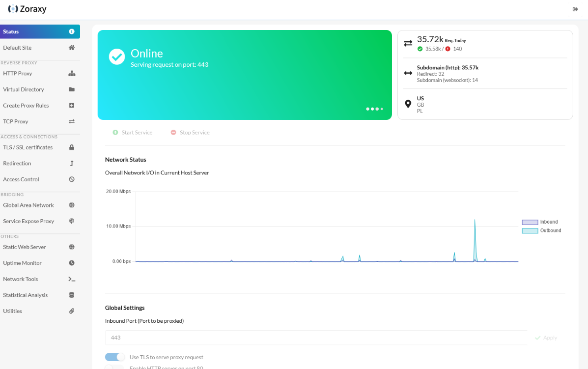588x369 pixels.
Task: Click the ban icon next to Access Control
Action: click(x=72, y=179)
